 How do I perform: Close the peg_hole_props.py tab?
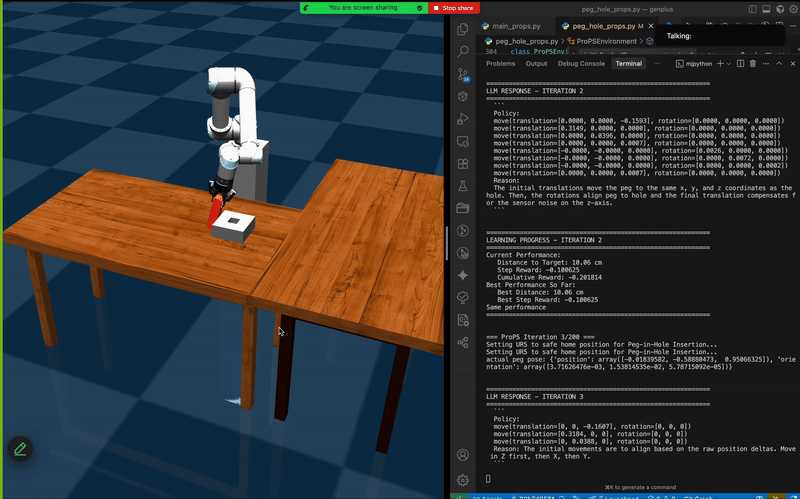point(651,26)
